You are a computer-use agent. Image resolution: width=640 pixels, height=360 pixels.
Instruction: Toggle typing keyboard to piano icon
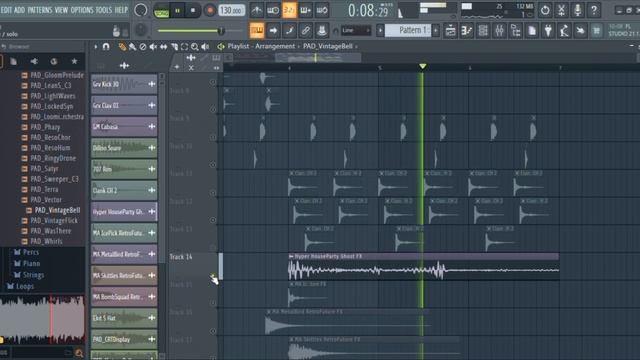click(257, 30)
